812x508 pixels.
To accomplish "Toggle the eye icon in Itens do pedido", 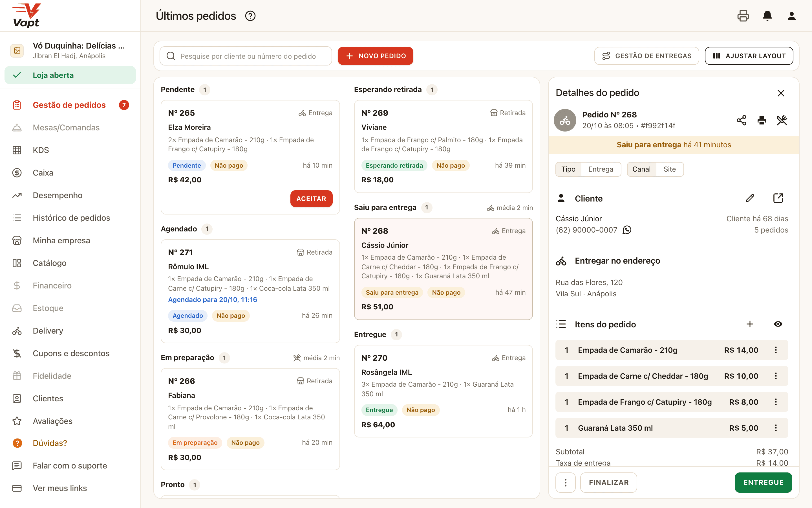I will click(x=778, y=324).
